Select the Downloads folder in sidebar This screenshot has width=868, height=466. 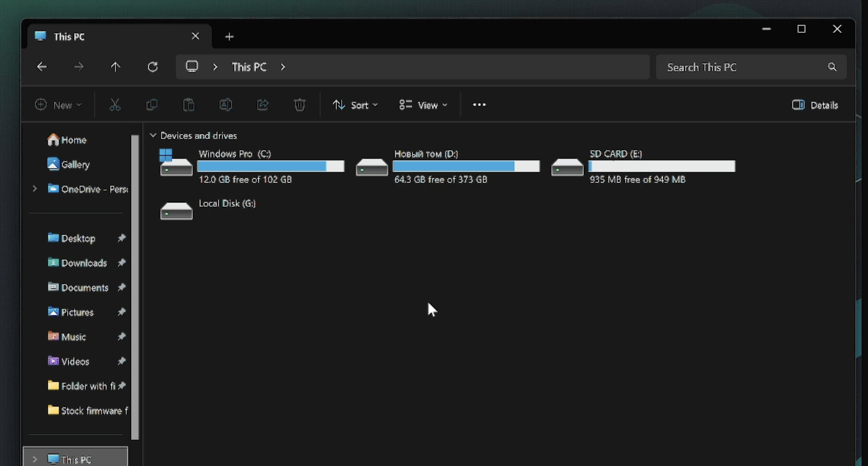tap(84, 263)
